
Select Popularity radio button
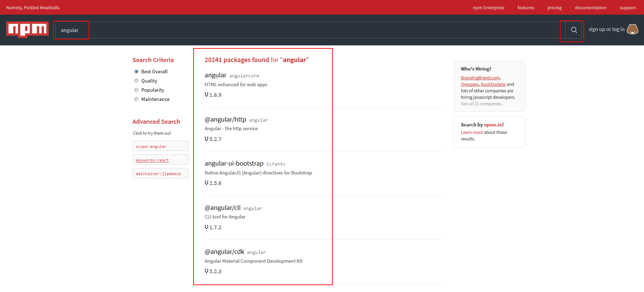point(136,90)
